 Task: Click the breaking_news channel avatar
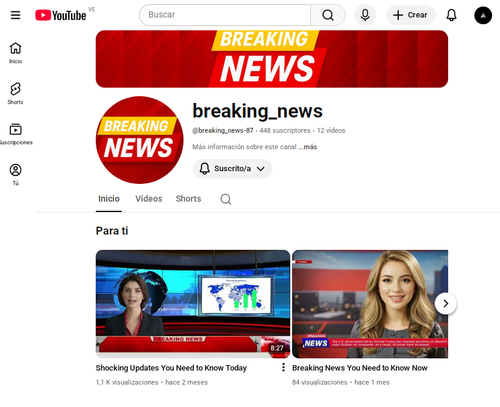[139, 140]
